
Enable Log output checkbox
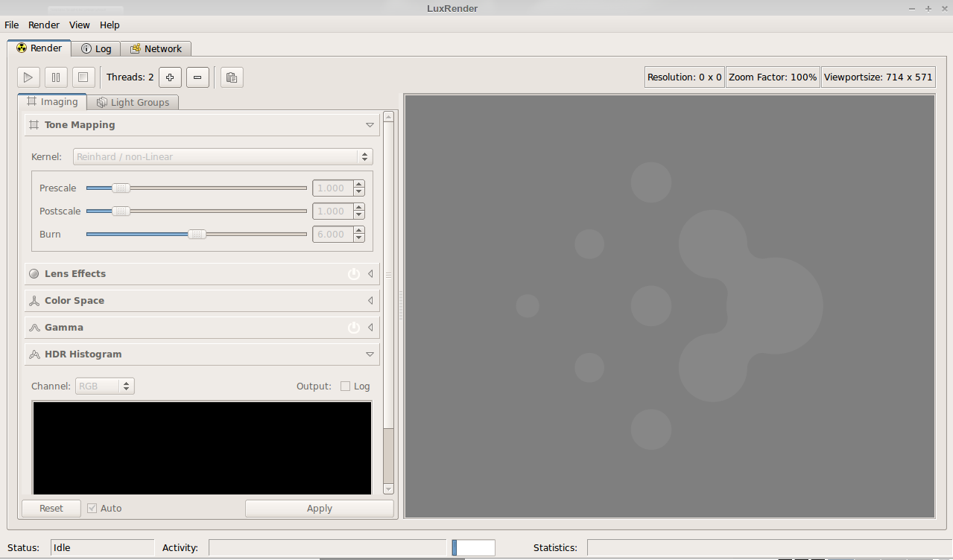click(345, 386)
